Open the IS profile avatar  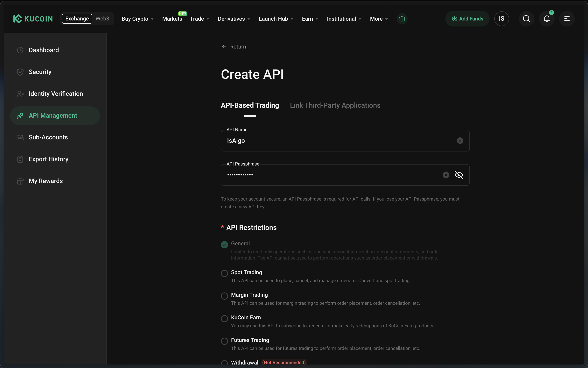tap(501, 19)
